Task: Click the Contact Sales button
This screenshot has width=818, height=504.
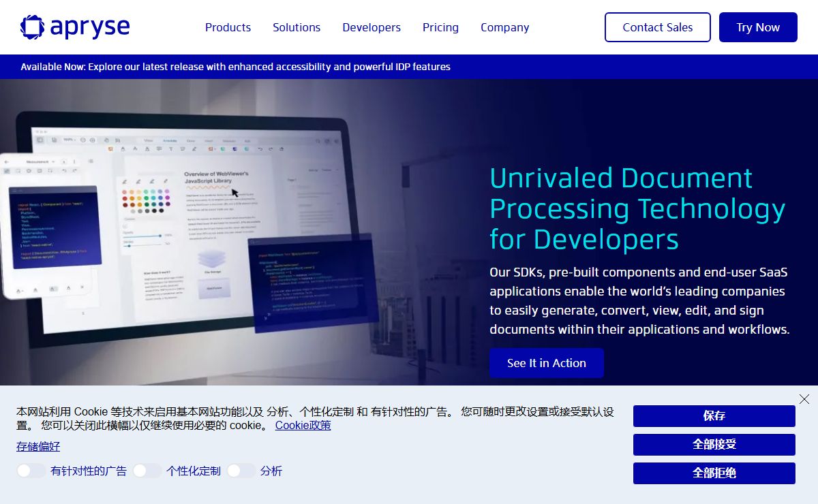Action: [658, 27]
